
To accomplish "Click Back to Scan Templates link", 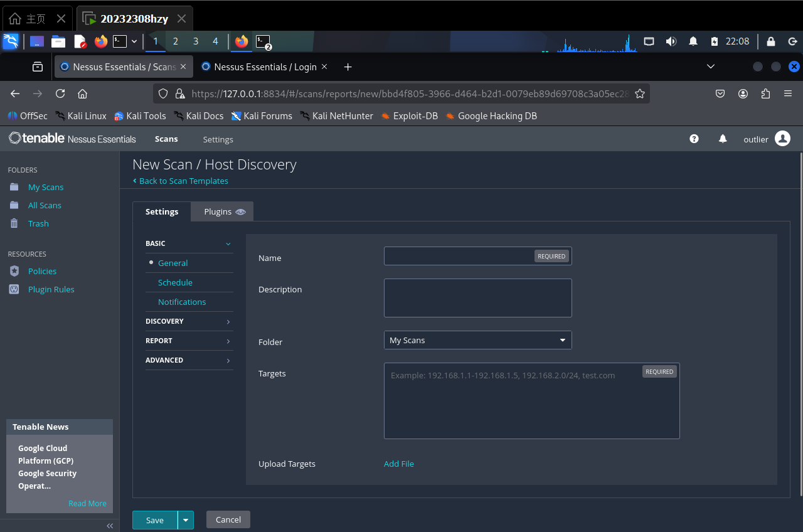I will click(181, 181).
